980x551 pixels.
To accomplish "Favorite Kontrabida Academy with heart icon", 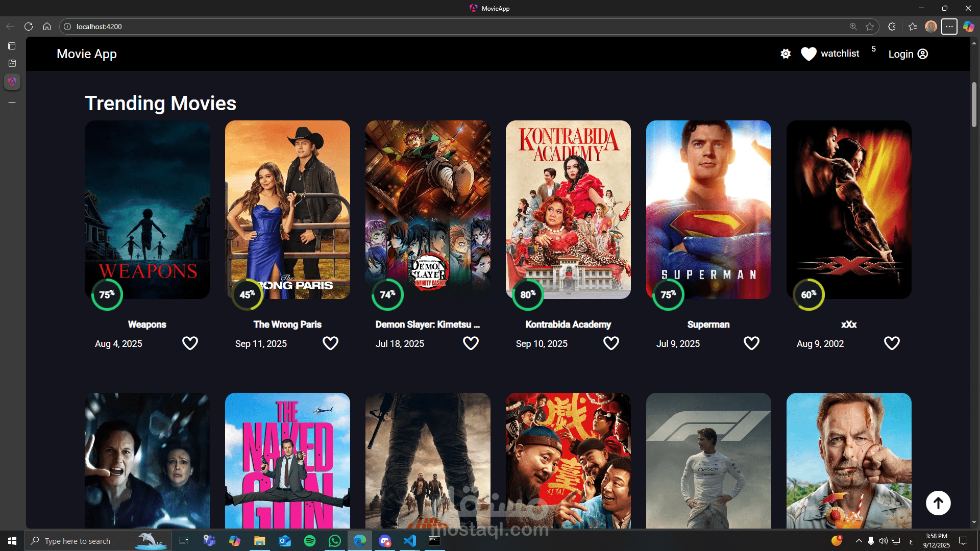I will (x=611, y=343).
